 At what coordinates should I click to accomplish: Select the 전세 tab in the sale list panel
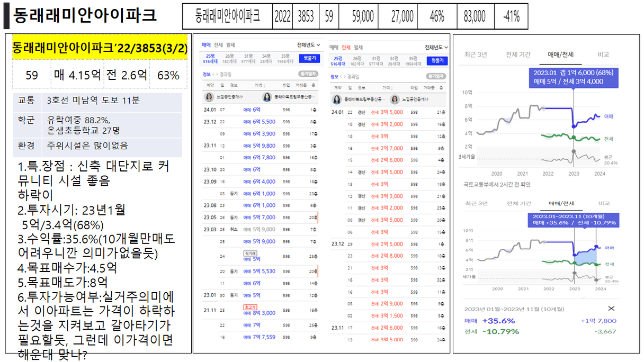218,45
